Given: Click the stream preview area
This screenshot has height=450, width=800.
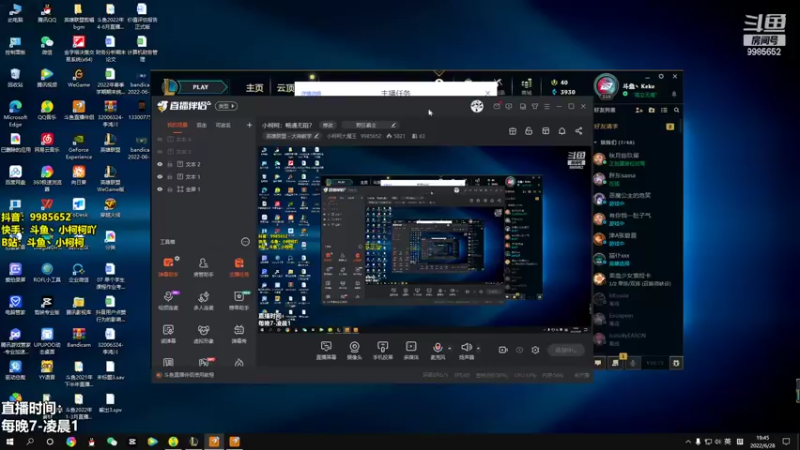Looking at the screenshot, I should pyautogui.click(x=424, y=240).
